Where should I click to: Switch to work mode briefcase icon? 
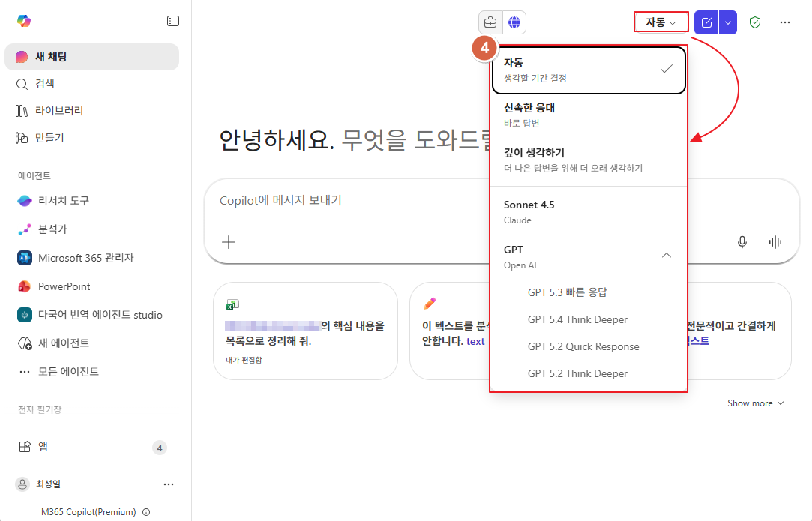tap(490, 22)
